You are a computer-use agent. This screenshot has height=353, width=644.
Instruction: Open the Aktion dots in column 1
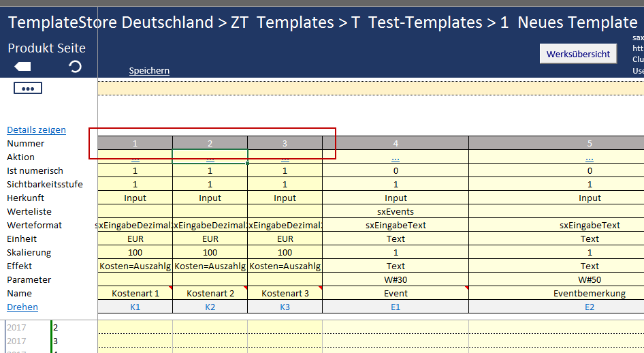[x=135, y=157]
